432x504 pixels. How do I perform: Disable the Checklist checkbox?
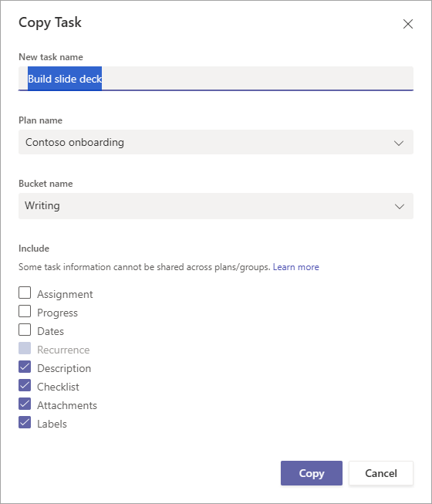pos(25,385)
